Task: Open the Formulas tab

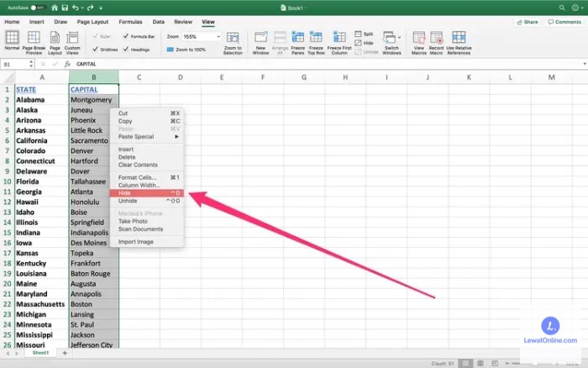Action: (x=130, y=22)
